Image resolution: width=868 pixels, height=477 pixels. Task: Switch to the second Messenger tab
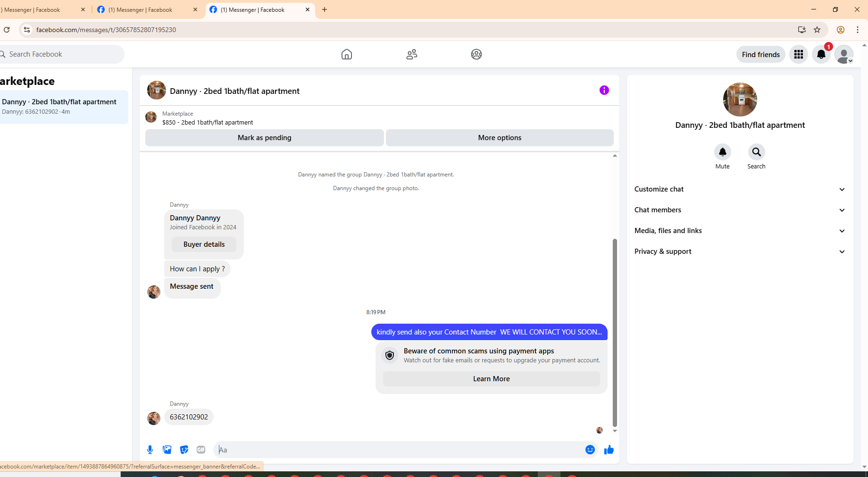tap(141, 9)
